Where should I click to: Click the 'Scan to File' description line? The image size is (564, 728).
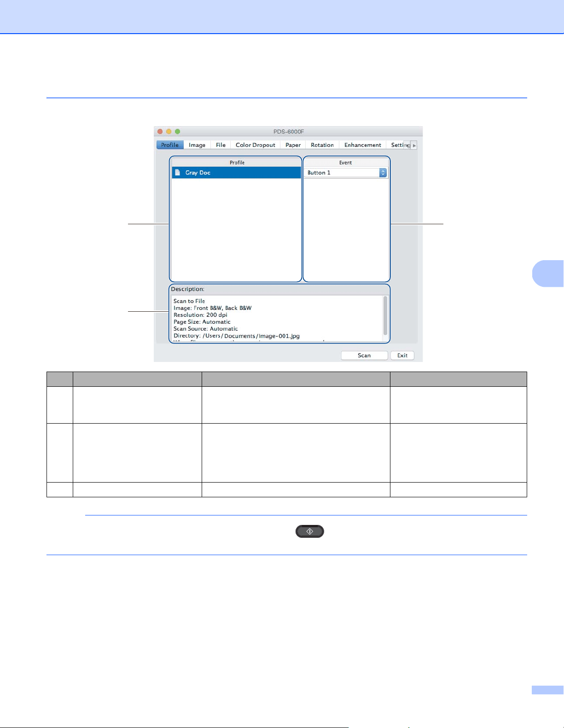(189, 301)
